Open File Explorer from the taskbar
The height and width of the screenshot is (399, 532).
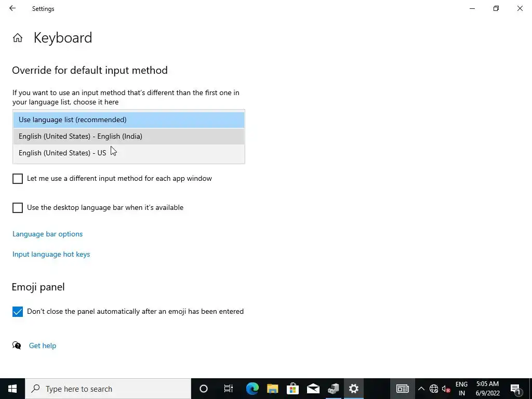272,389
